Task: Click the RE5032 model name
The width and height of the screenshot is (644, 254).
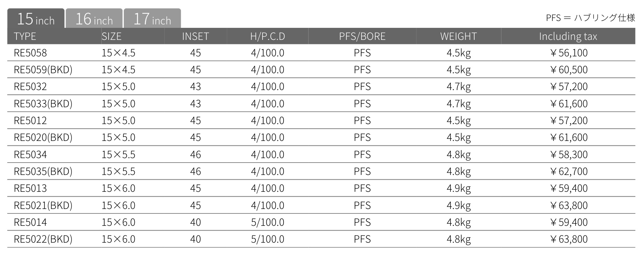Action: click(30, 87)
